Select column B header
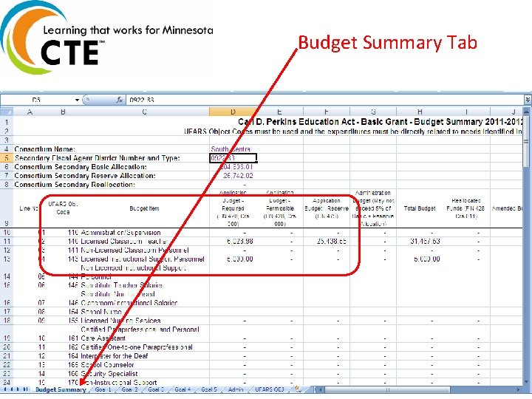This screenshot has width=532, height=399. [x=63, y=112]
